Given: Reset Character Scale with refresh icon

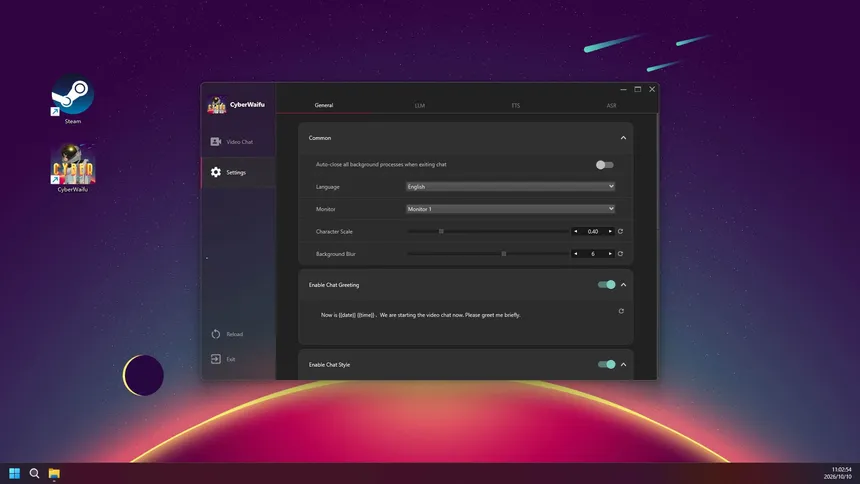Looking at the screenshot, I should point(620,232).
